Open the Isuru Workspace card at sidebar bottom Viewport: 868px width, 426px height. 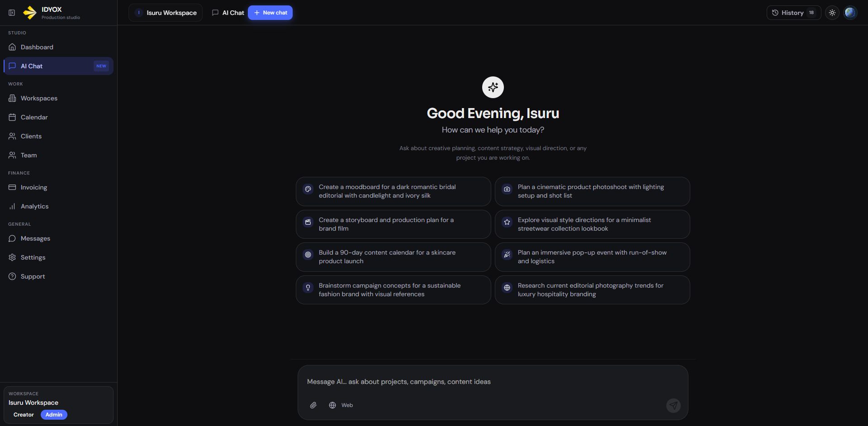pos(58,405)
